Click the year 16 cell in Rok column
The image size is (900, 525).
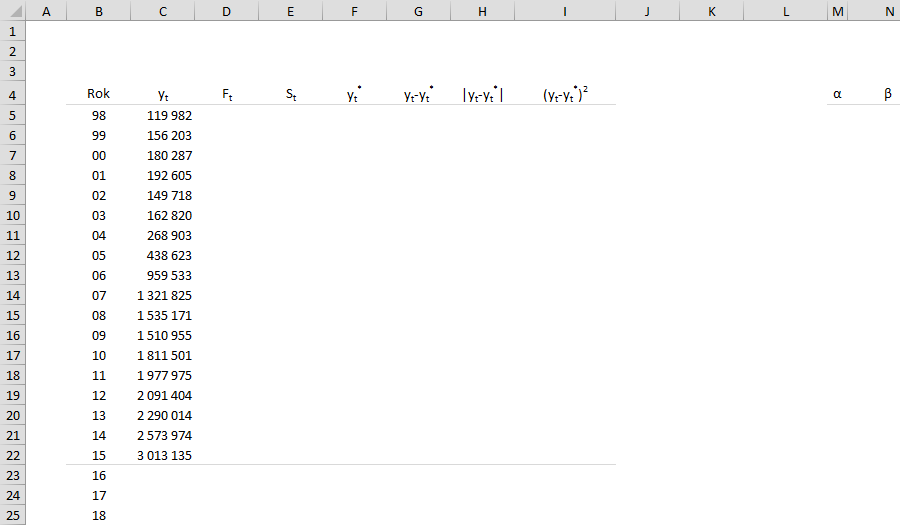click(98, 475)
